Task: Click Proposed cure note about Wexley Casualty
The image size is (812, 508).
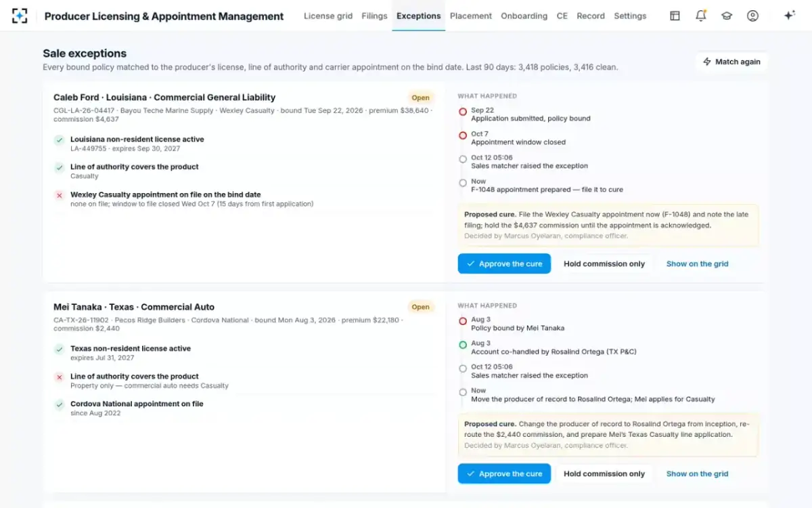Action: [608, 225]
